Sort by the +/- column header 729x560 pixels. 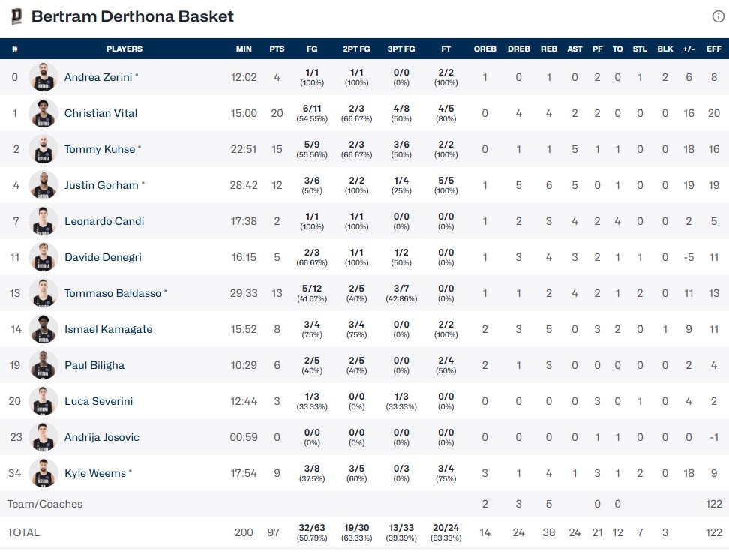coord(688,49)
